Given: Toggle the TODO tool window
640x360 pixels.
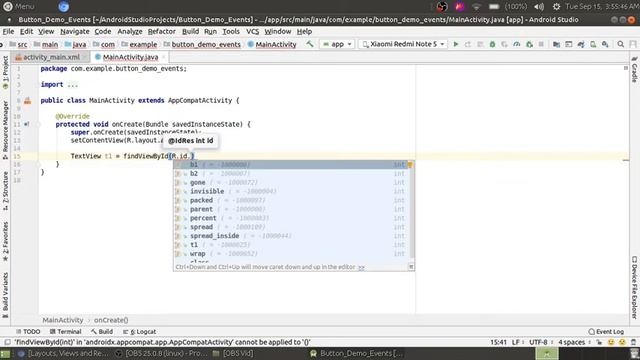Looking at the screenshot, I should pos(28,331).
